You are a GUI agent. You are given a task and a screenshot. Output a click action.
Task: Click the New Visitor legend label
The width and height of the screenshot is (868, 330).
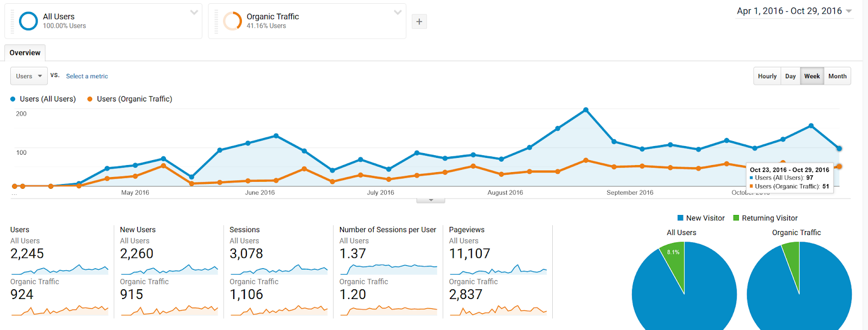coord(705,218)
